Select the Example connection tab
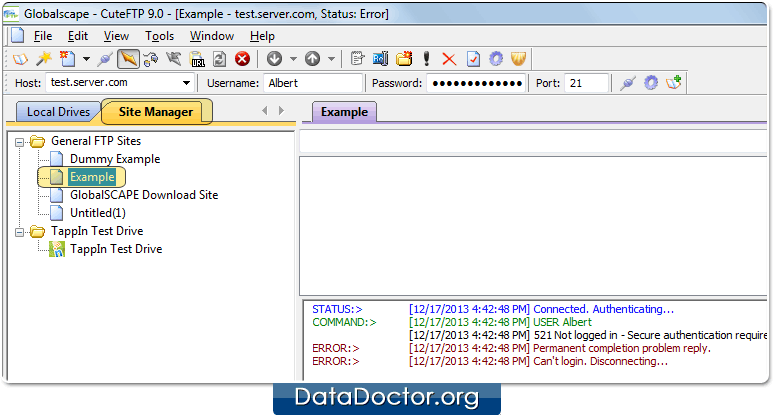The image size is (773, 415). pyautogui.click(x=344, y=112)
